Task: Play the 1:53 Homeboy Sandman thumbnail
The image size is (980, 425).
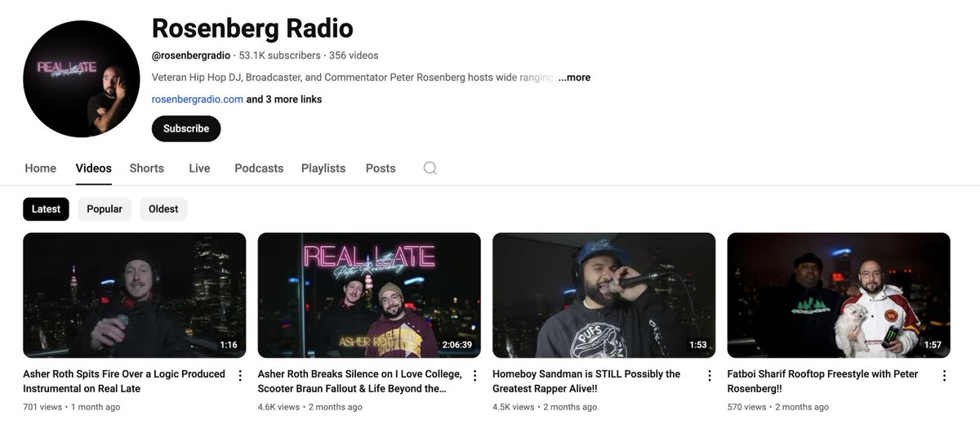Action: [x=604, y=295]
